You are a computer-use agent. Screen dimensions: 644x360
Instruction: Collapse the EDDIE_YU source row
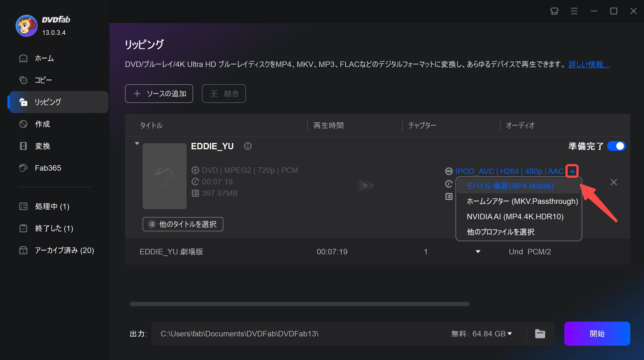coord(137,143)
